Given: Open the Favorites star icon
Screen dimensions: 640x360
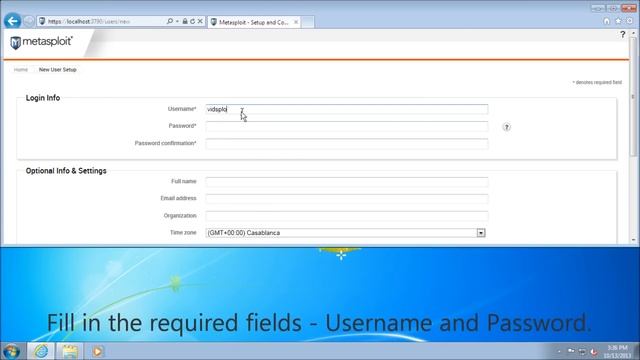Looking at the screenshot, I should [x=618, y=21].
